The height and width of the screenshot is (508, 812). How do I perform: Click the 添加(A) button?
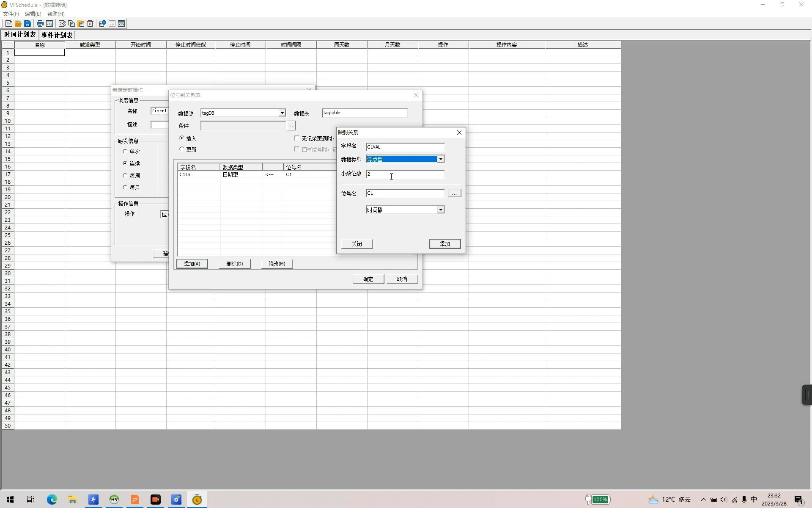click(x=192, y=264)
